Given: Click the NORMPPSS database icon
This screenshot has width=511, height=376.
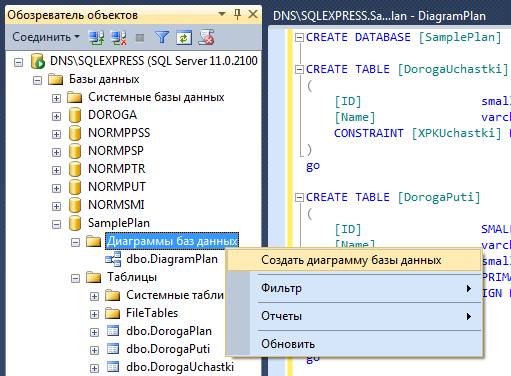Looking at the screenshot, I should pos(75,133).
